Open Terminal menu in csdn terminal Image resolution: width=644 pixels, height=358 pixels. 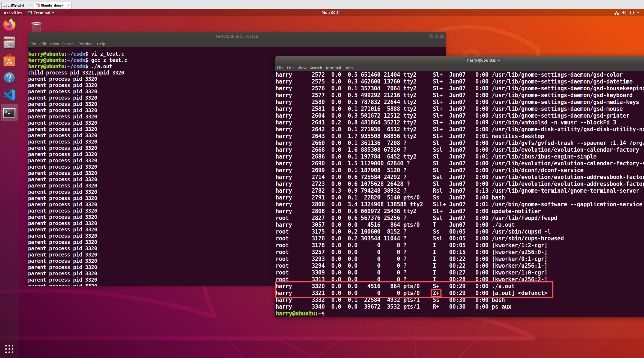coord(86,44)
